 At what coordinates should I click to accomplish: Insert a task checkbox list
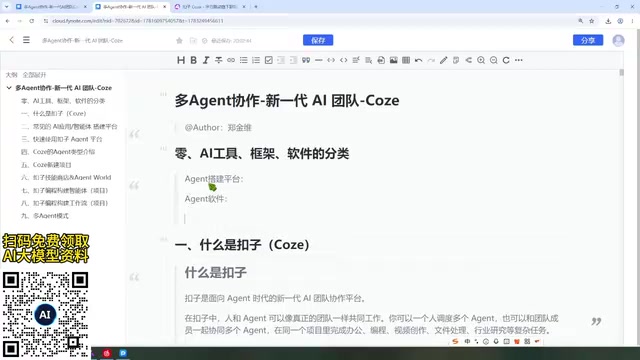coord(269,60)
